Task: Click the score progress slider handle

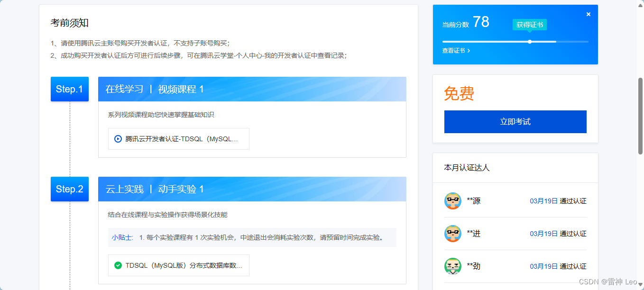Action: click(529, 41)
